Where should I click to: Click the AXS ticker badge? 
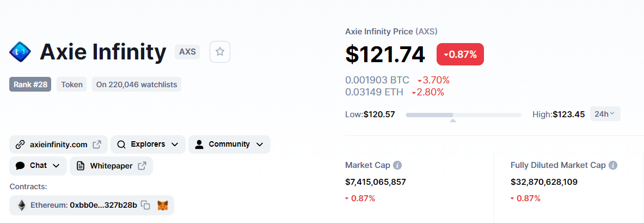tap(187, 52)
